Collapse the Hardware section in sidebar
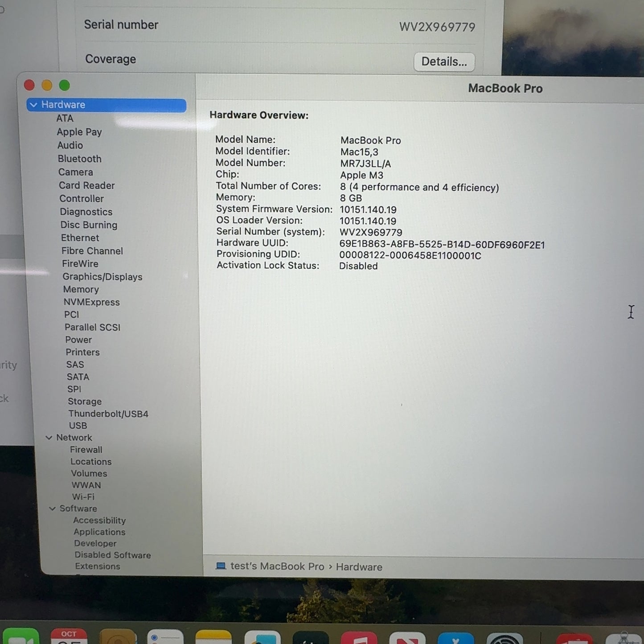 pos(33,105)
